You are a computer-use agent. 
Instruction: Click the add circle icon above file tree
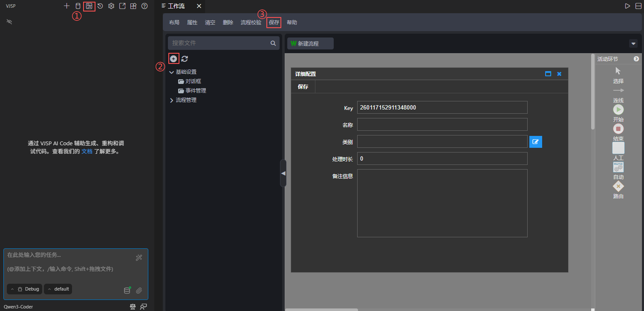point(173,59)
